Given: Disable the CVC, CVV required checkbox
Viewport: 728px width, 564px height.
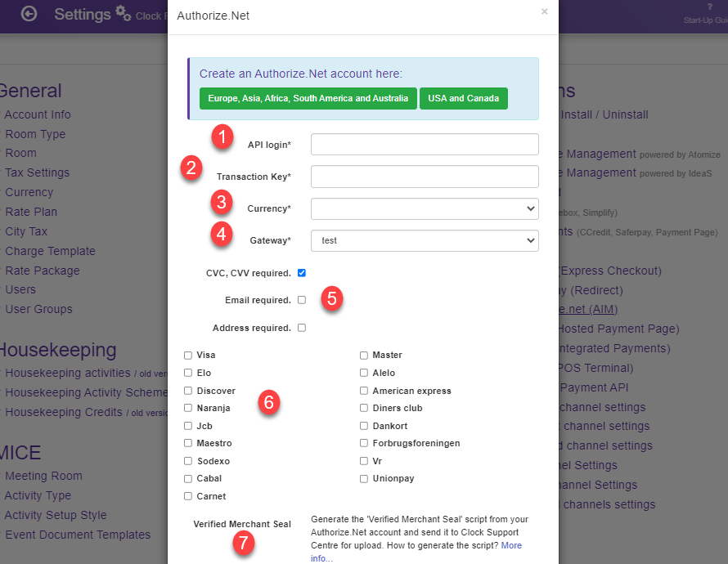Looking at the screenshot, I should 301,273.
